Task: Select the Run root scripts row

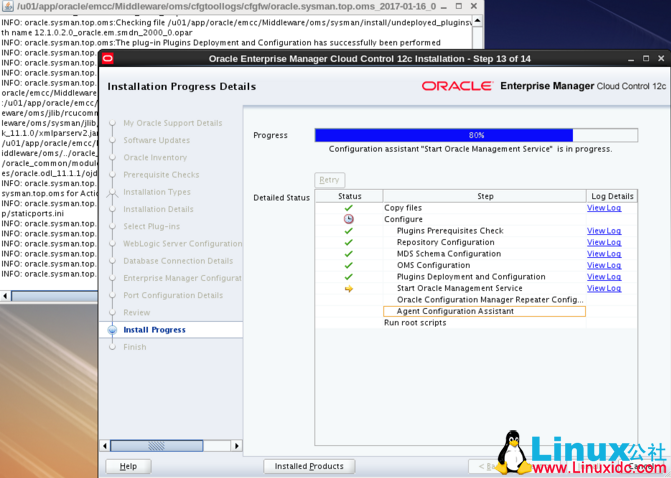Action: click(x=415, y=323)
